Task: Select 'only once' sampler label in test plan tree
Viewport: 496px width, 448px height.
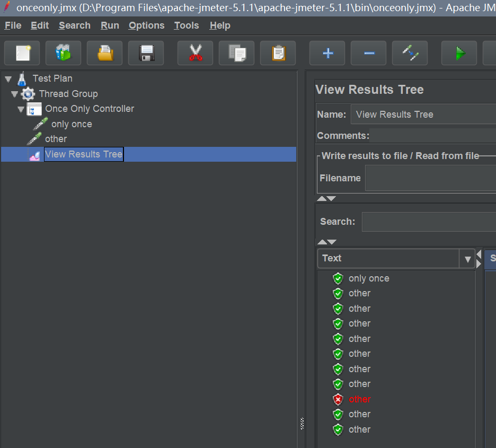Action: pyautogui.click(x=72, y=124)
